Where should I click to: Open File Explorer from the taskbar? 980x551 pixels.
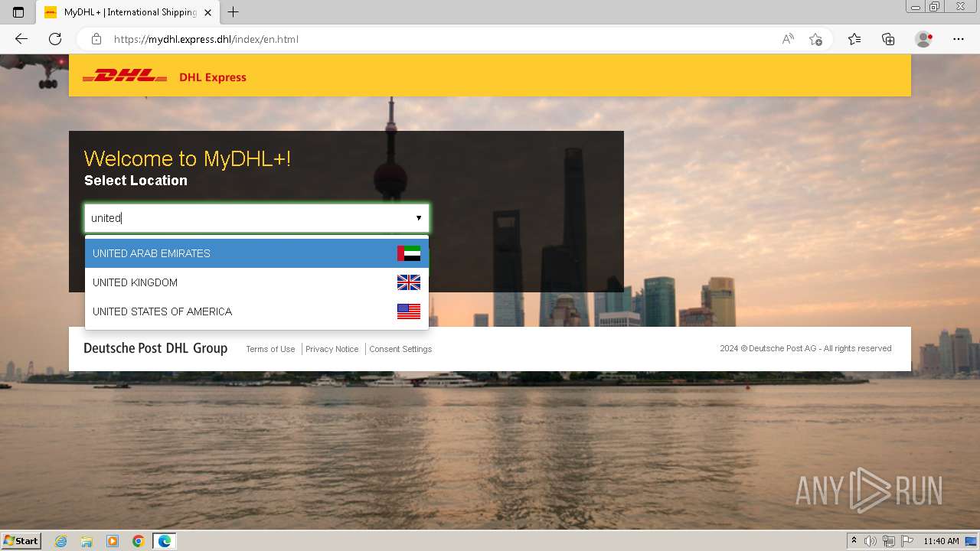coord(87,541)
